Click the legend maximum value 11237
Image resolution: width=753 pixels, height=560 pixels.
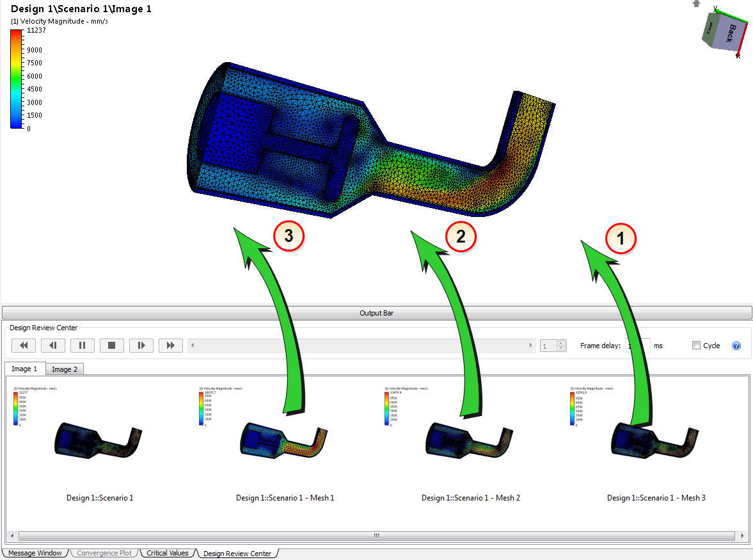pos(36,30)
